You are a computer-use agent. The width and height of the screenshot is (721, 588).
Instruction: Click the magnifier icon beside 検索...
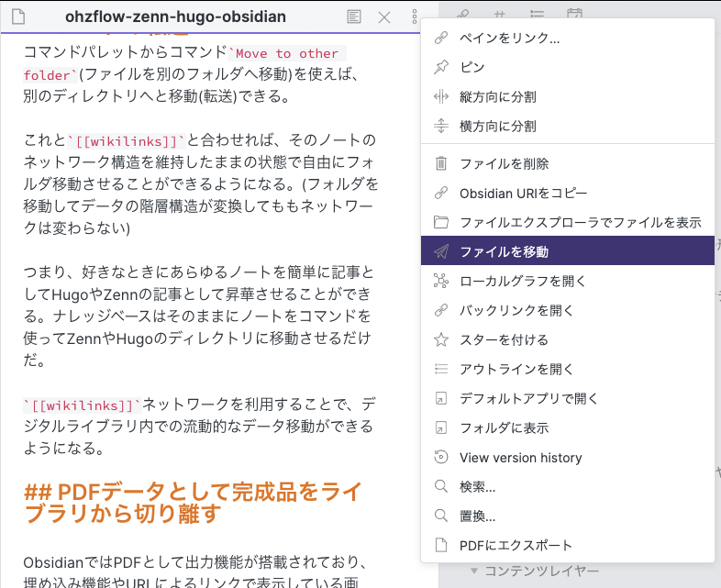(x=441, y=487)
